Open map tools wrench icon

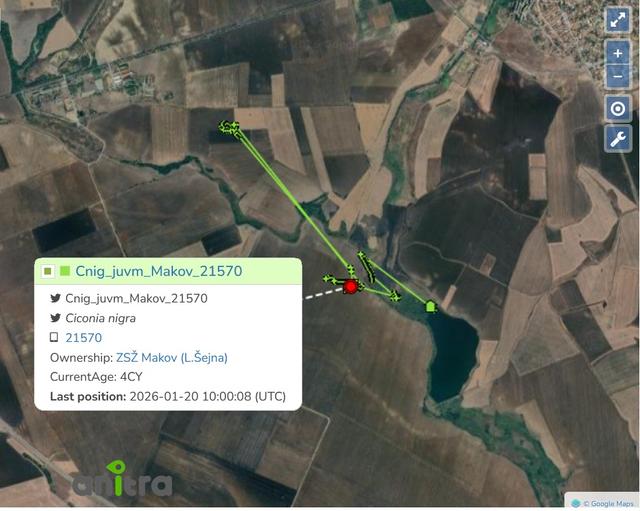[618, 139]
